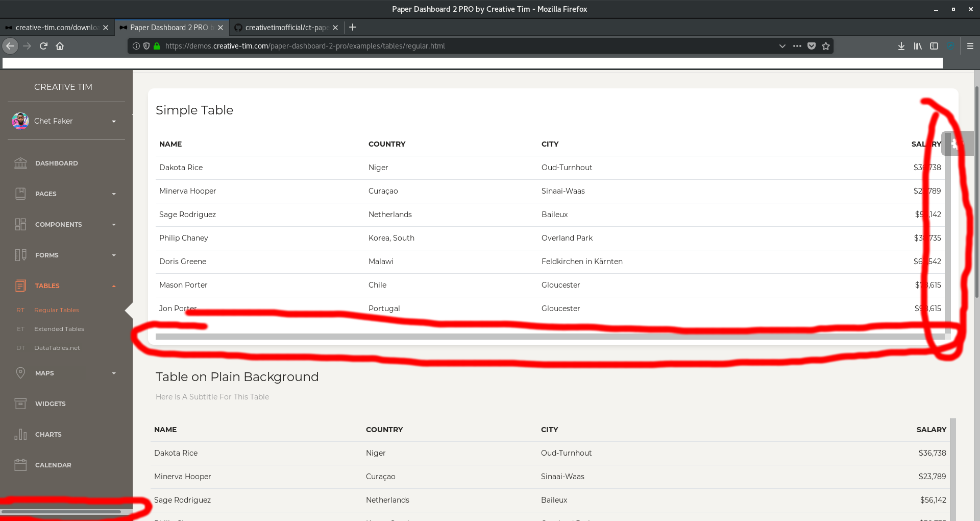Open the Downloads icon in the toolbar
Screen dimensions: 980x521
[x=900, y=46]
